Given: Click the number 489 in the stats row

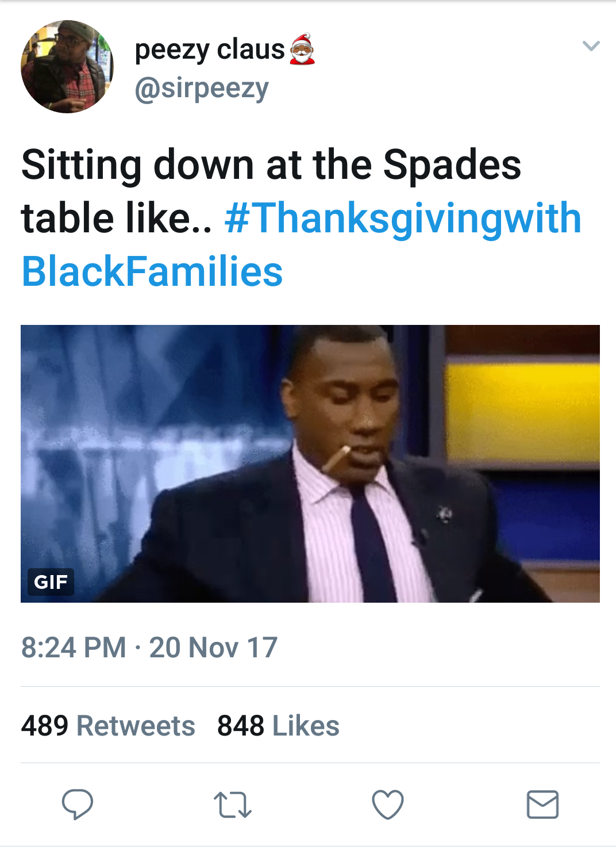Looking at the screenshot, I should pyautogui.click(x=45, y=726).
